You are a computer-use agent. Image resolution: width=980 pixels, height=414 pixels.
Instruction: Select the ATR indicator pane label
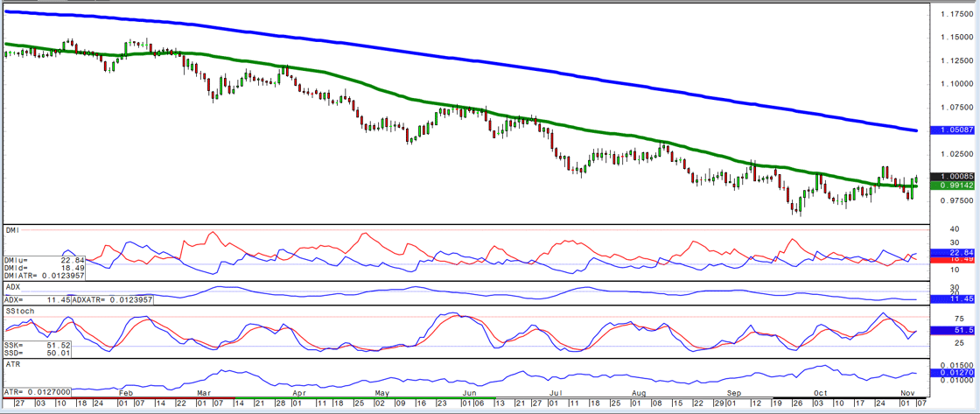coord(13,362)
